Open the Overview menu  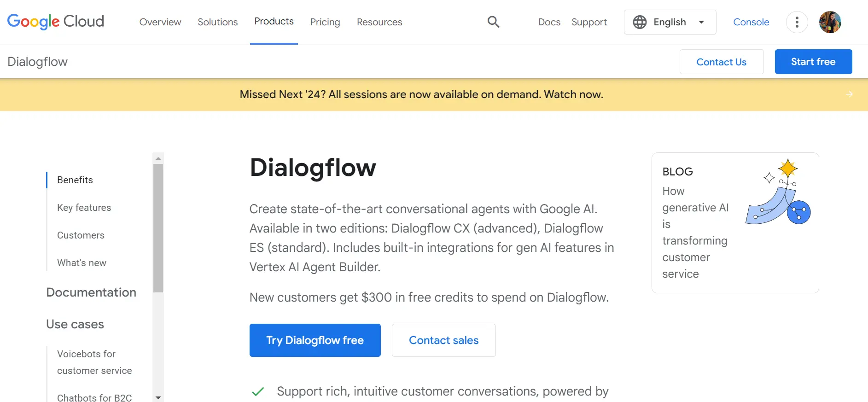click(160, 22)
